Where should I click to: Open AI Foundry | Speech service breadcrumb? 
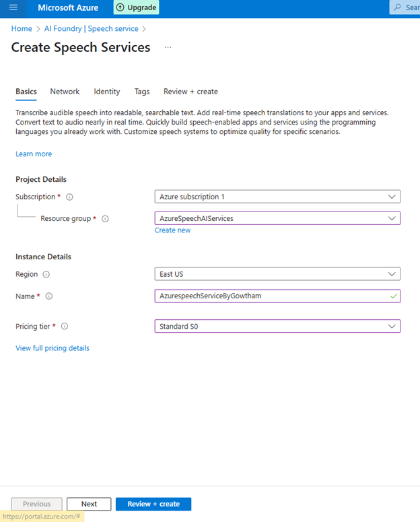91,29
